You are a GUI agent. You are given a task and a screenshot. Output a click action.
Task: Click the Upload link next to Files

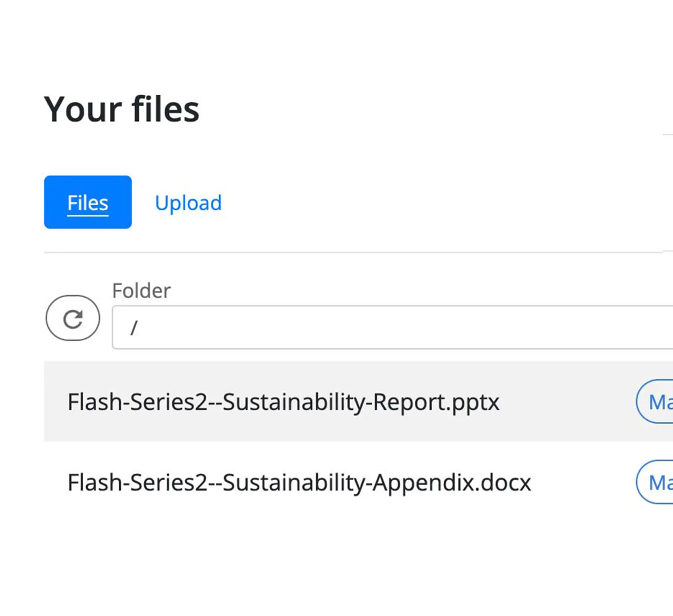click(188, 203)
